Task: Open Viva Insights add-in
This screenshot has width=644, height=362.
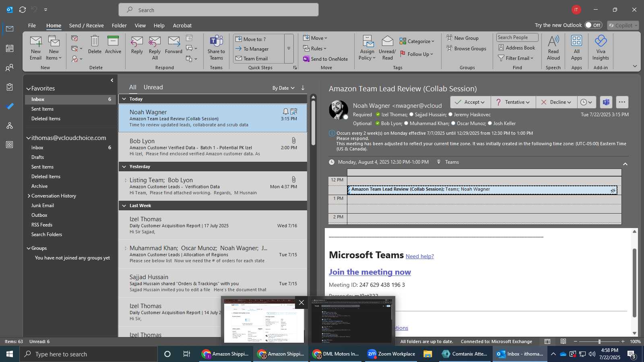Action: click(601, 41)
